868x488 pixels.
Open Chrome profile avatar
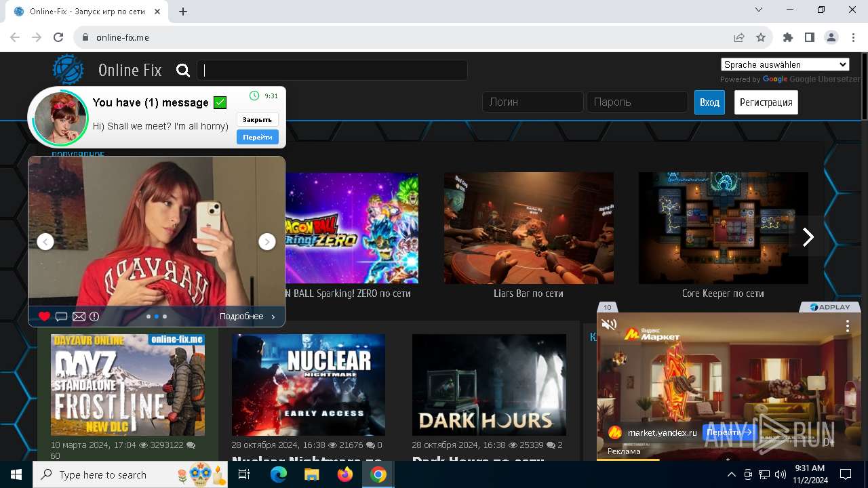pos(831,37)
